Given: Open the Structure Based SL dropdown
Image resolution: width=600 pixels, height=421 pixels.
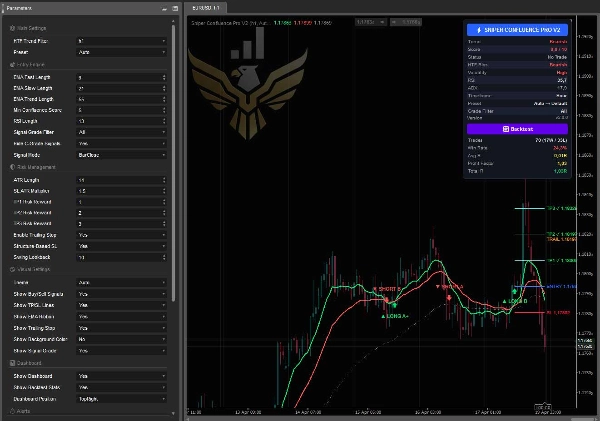Looking at the screenshot, I should click(x=121, y=246).
